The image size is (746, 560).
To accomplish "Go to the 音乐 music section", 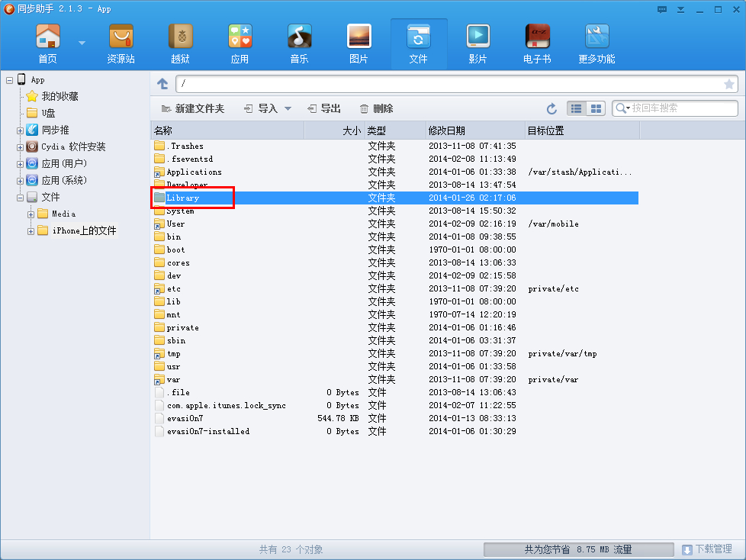I will [299, 43].
